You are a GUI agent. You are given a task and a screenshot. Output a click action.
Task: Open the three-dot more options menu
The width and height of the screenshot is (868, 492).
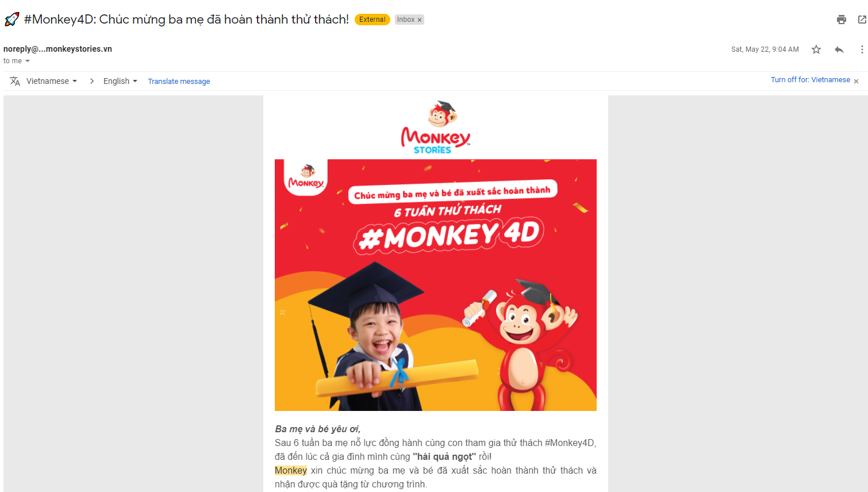click(x=862, y=49)
